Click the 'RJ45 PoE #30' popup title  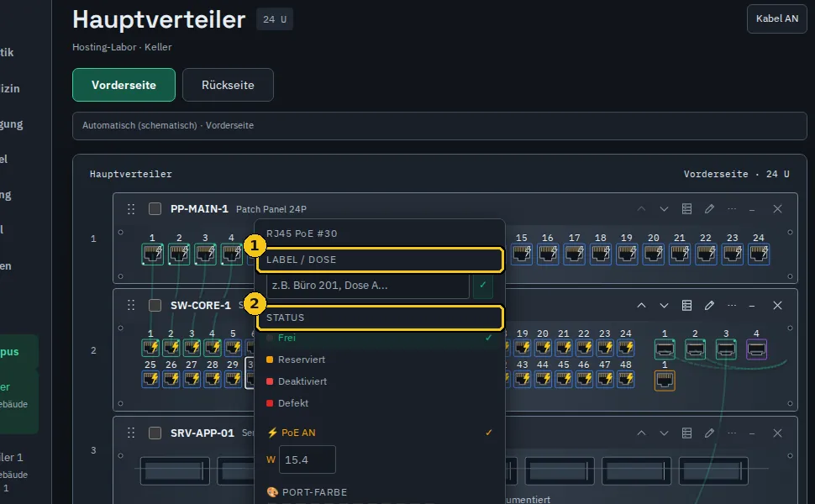[302, 234]
